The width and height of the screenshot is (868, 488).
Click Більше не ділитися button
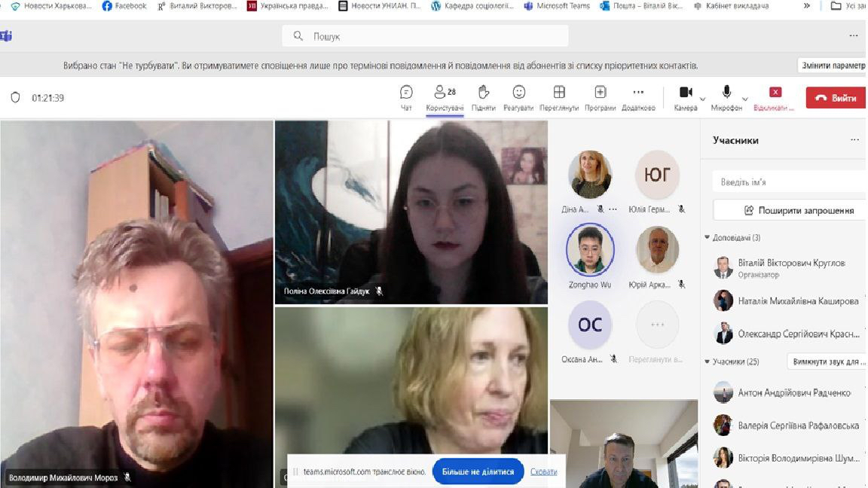pos(478,471)
